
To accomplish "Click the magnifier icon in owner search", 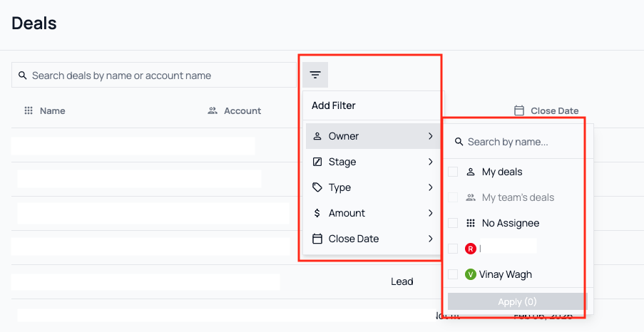I will tap(459, 142).
